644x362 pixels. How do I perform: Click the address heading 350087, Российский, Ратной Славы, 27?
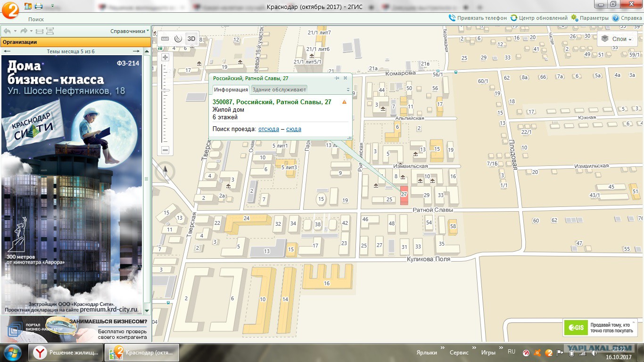pos(272,102)
